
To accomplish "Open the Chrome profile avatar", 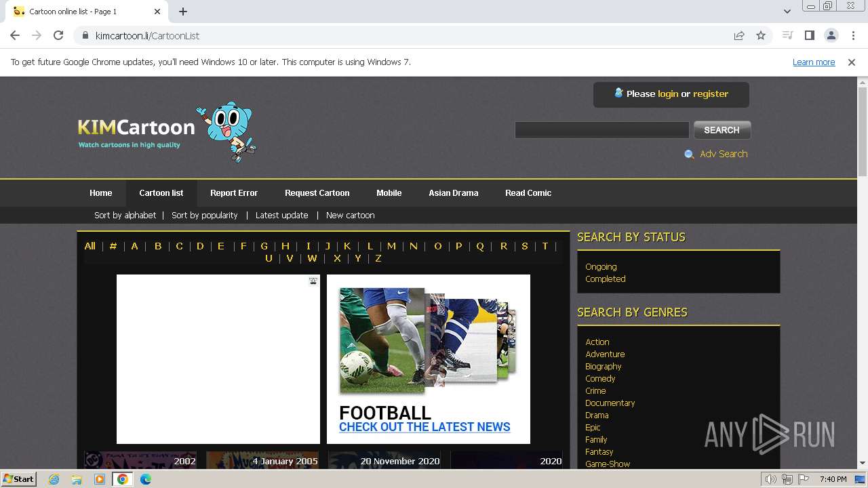I will pyautogui.click(x=831, y=35).
